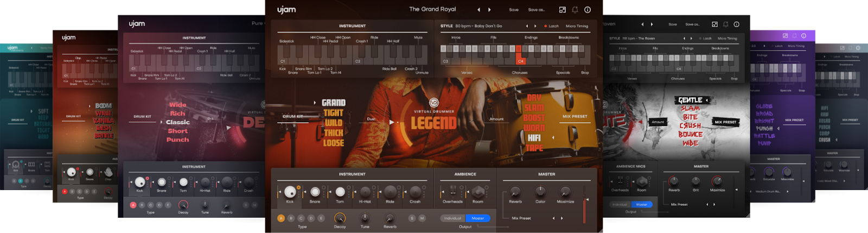
Task: Choose the SLAM mix preset in Legend
Action: pos(534,108)
